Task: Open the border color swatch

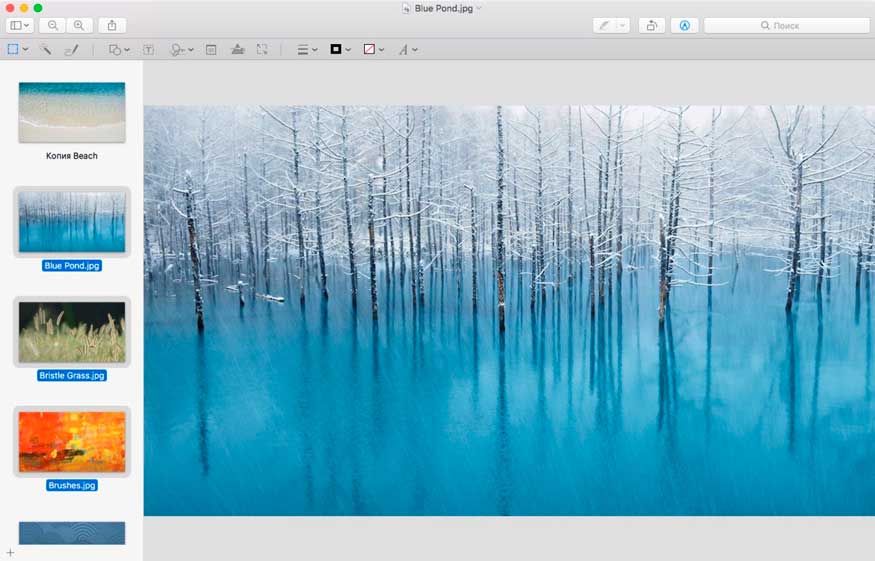Action: pos(340,50)
